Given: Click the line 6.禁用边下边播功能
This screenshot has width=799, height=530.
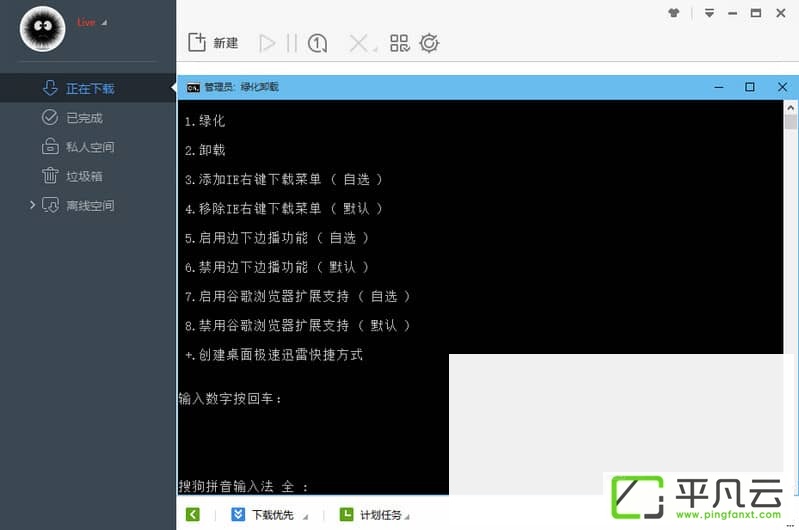Looking at the screenshot, I should tap(277, 267).
